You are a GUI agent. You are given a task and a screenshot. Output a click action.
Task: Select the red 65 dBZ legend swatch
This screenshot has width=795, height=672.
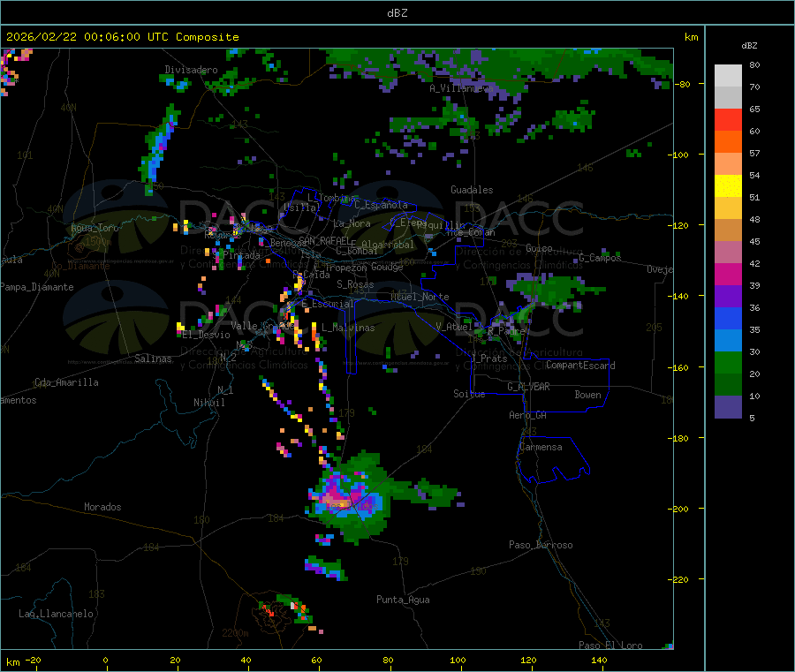728,119
